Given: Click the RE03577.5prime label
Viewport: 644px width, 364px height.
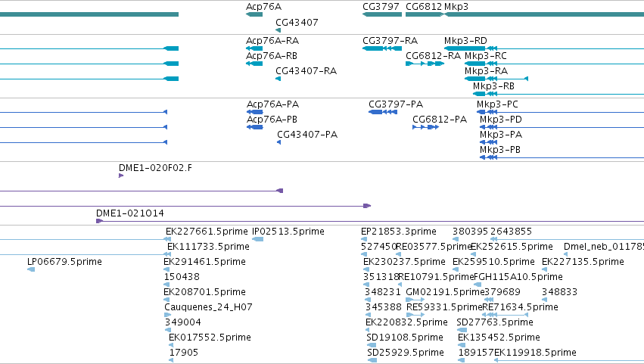Looking at the screenshot, I should coord(434,247).
